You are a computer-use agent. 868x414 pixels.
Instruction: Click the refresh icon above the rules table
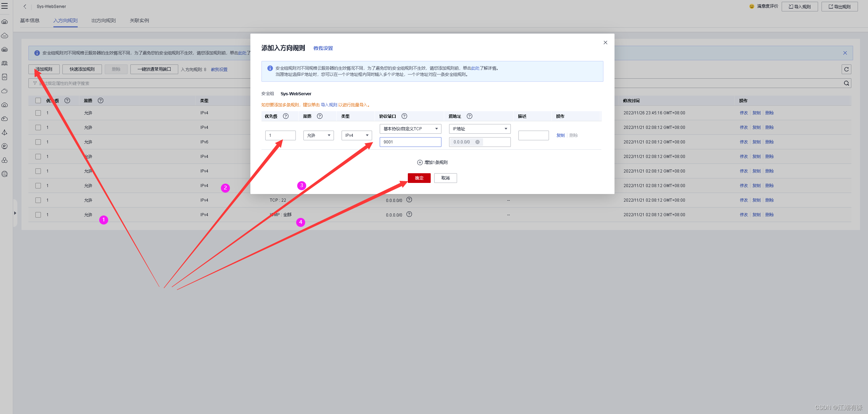[846, 69]
